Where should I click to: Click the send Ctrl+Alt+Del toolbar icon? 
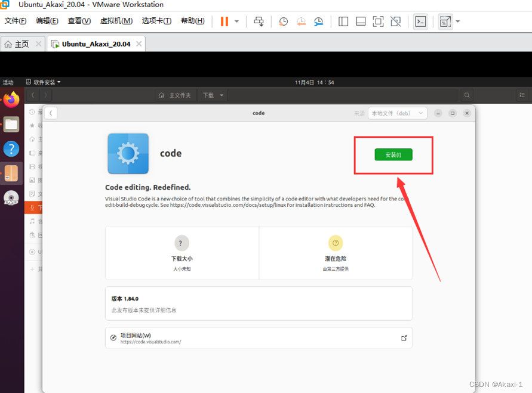pos(259,21)
